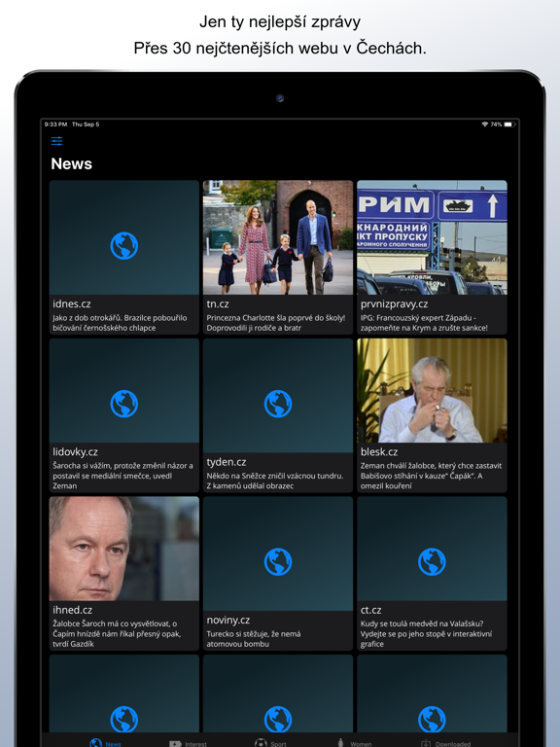
Task: Read headline 'IPG: Francouzský expert Západu'
Action: click(x=424, y=323)
